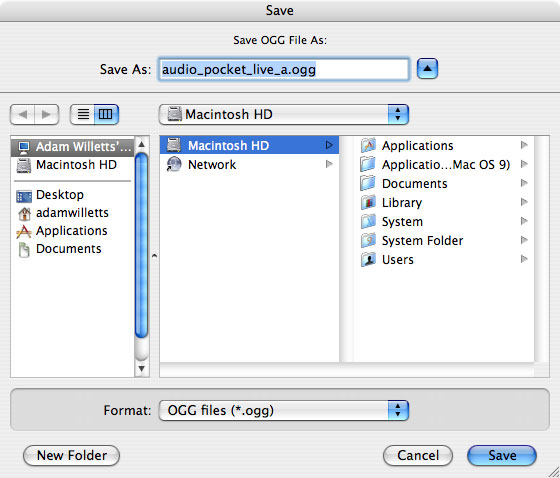Click the Cancel button
The image size is (560, 478).
pyautogui.click(x=418, y=455)
